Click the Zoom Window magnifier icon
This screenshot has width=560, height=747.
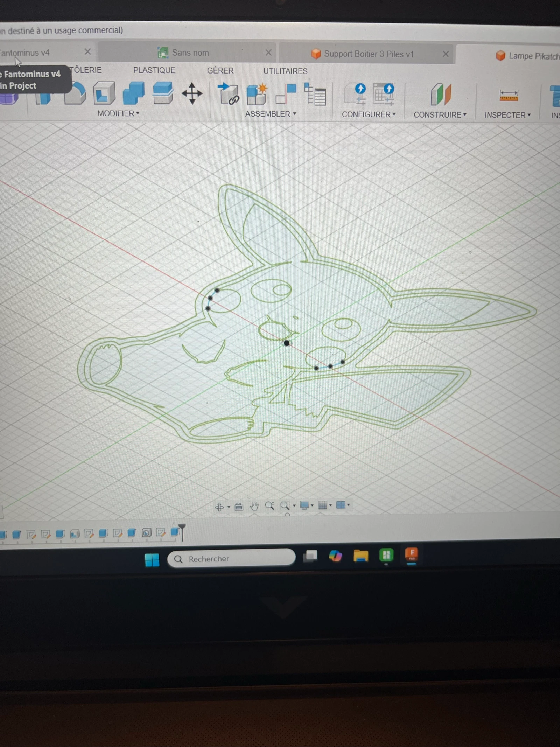[x=285, y=505]
